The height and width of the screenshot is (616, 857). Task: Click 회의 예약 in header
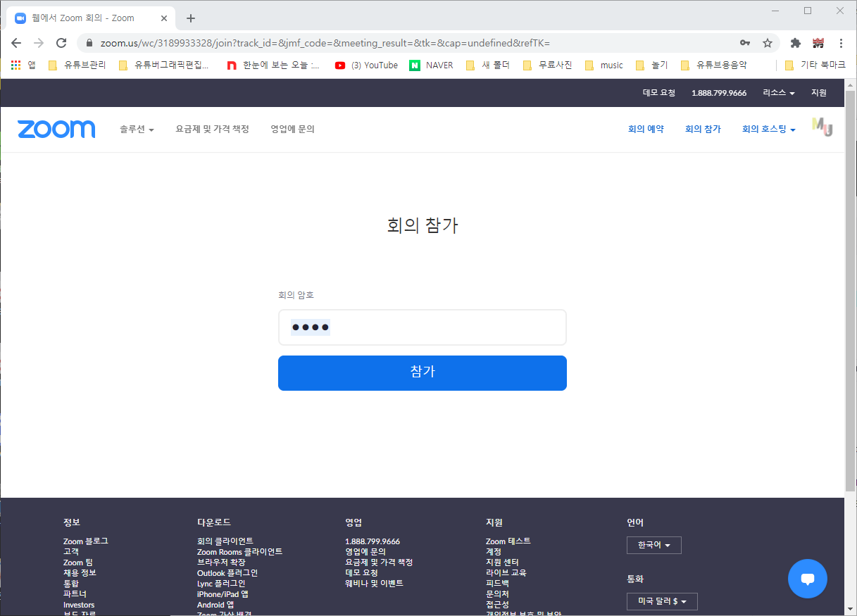coord(646,130)
